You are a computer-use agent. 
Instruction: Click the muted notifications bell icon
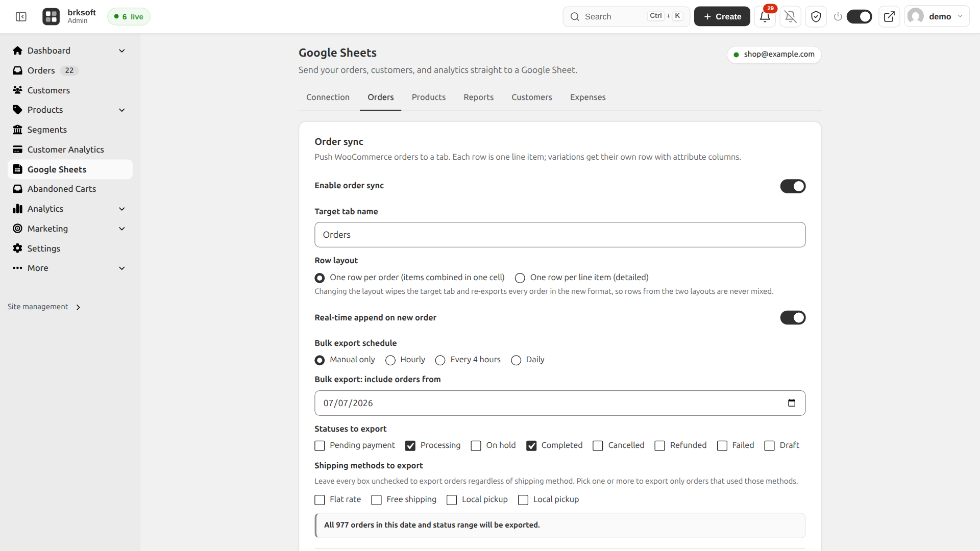click(x=790, y=17)
